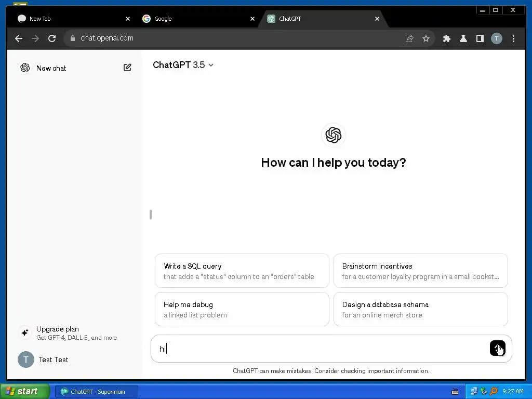
Task: Open the Extensions puzzle piece icon
Action: (446, 38)
